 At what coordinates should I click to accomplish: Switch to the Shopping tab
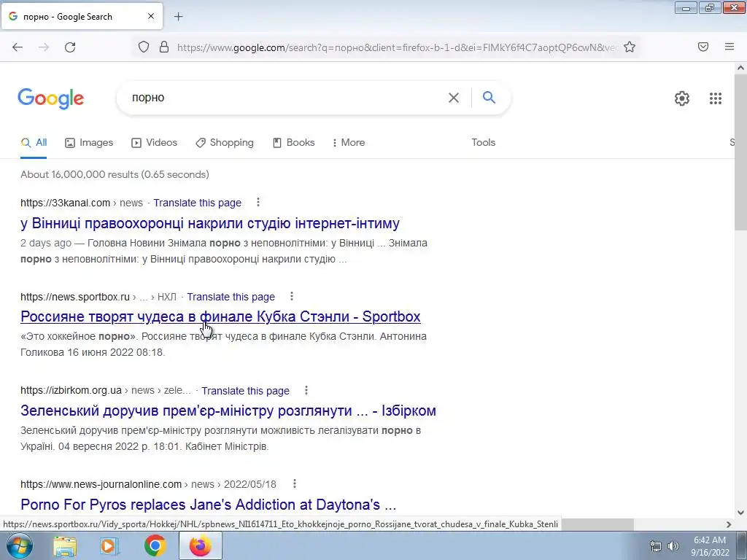[x=225, y=142]
